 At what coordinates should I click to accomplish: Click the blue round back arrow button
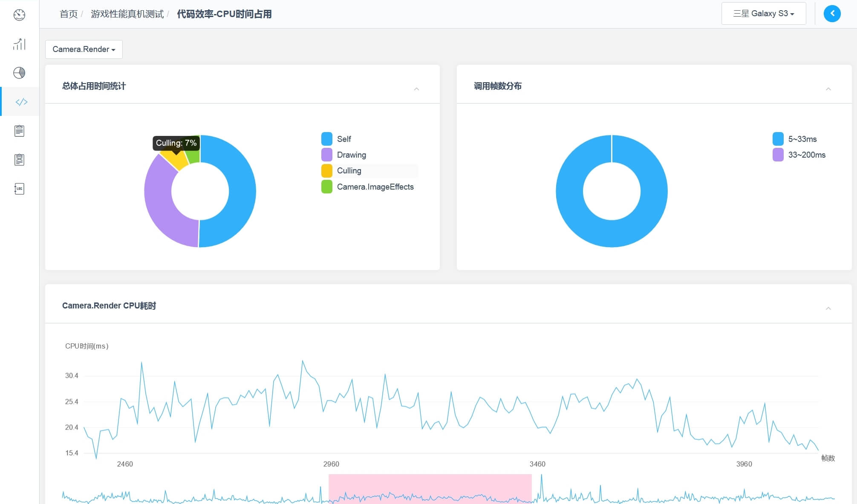point(832,14)
